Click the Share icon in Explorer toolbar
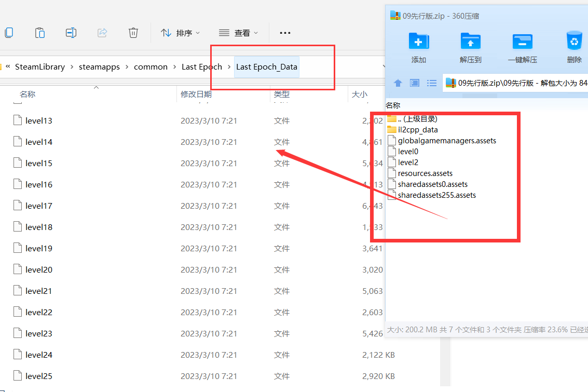This screenshot has height=392, width=588. (x=102, y=33)
